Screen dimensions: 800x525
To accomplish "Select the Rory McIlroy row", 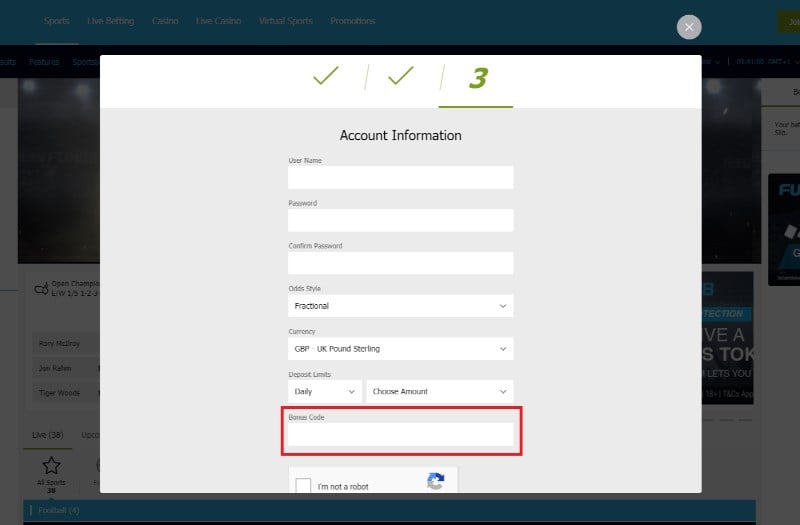I will point(66,343).
